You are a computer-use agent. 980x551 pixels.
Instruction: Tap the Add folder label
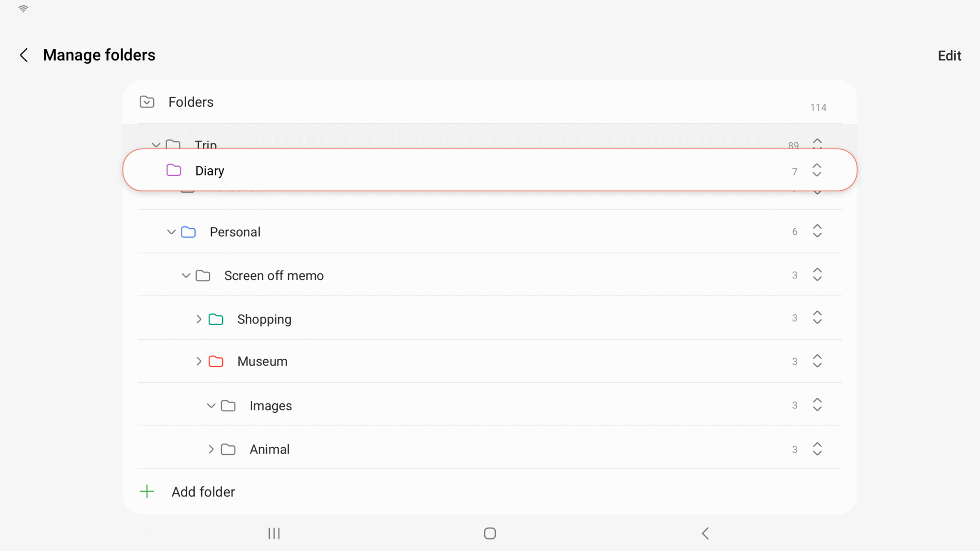pos(203,492)
